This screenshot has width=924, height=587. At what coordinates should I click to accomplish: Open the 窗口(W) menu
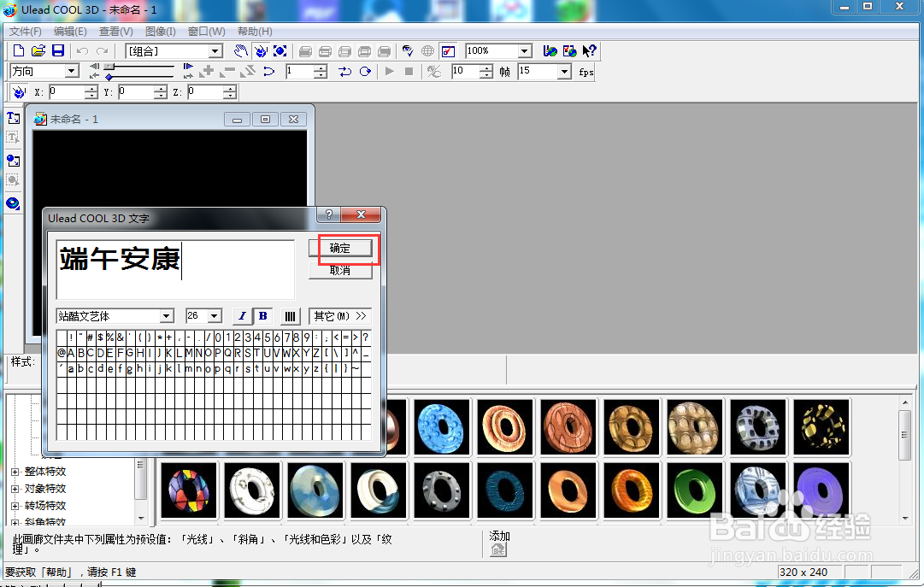206,32
